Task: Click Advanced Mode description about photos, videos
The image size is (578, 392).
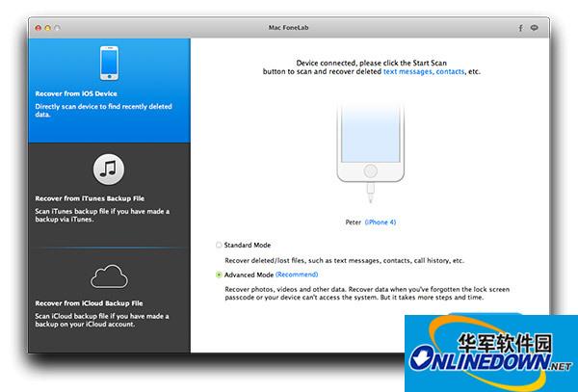Action: (x=367, y=293)
